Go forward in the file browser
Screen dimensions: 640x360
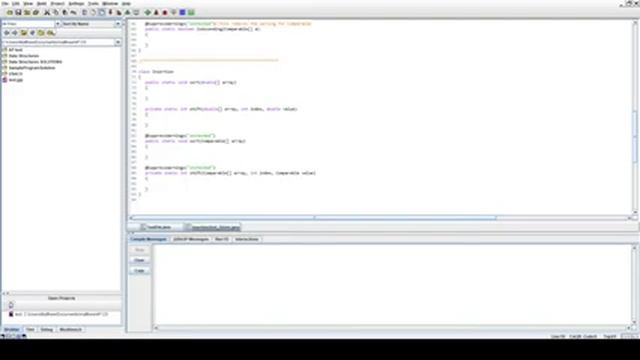15,33
